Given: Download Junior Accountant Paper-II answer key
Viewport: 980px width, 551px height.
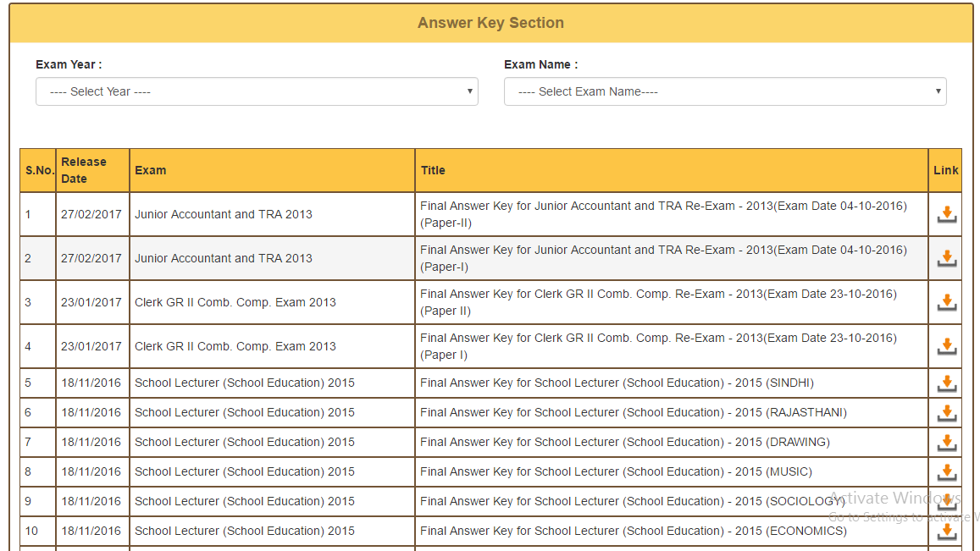Looking at the screenshot, I should (946, 215).
